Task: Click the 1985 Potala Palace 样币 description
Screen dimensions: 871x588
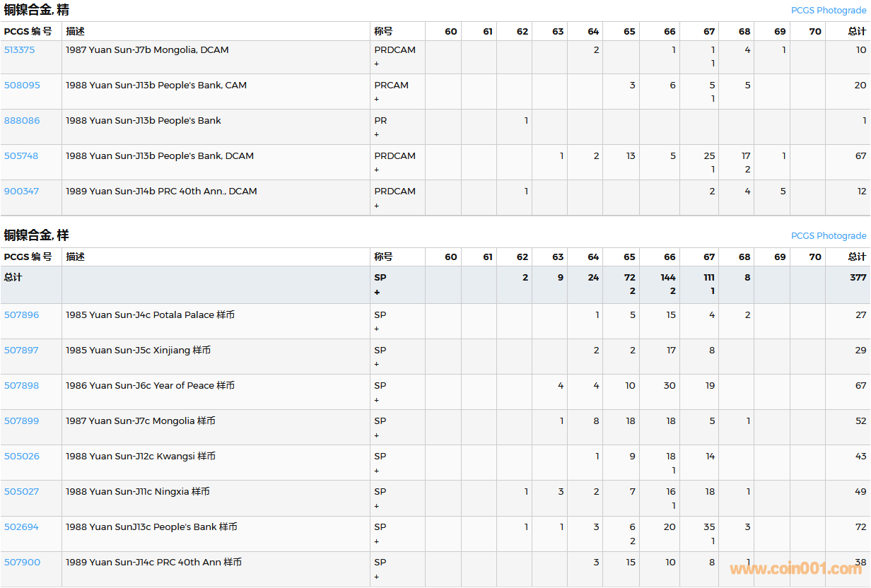Action: pos(150,315)
